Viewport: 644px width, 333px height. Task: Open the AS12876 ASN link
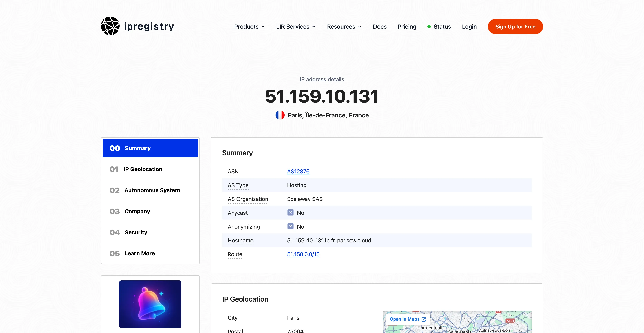click(298, 172)
